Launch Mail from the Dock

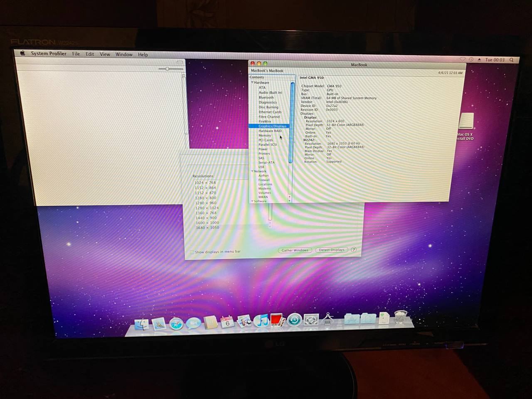[159, 324]
